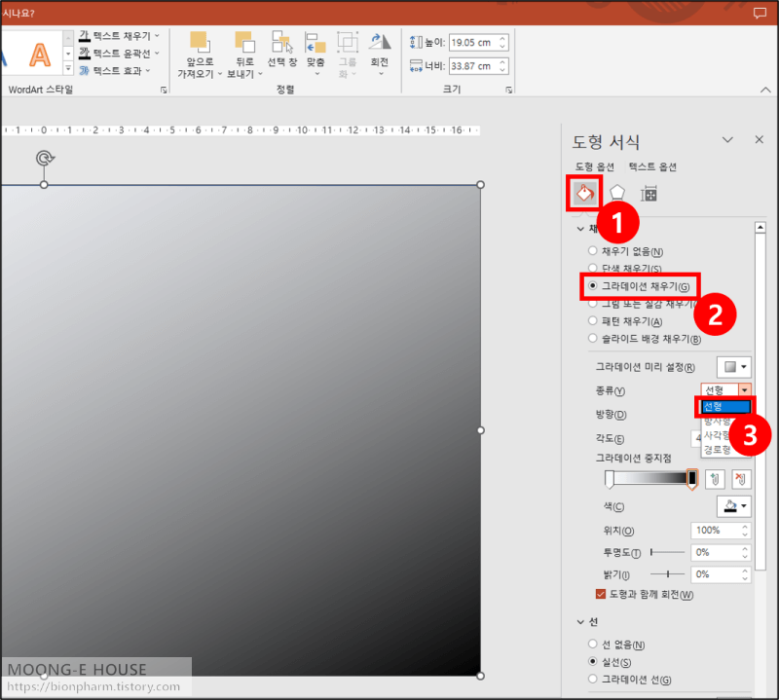Click the Add gradient stop icon

pos(717,479)
